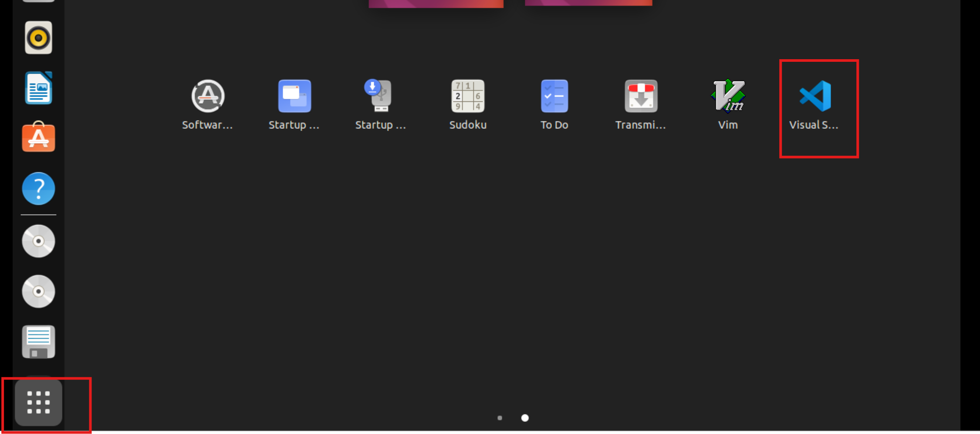Open the left workspace preview thumbnail
This screenshot has width=980, height=434.
click(x=436, y=3)
